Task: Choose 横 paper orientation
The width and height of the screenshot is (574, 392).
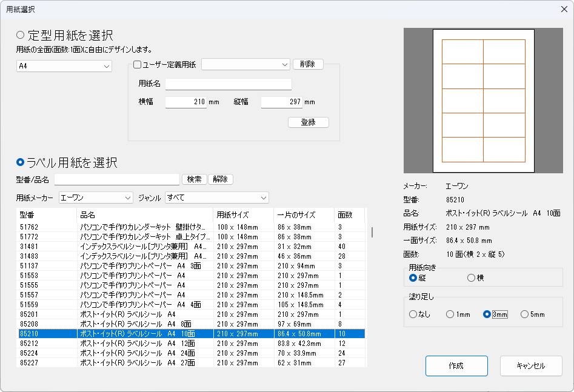Action: [x=471, y=277]
